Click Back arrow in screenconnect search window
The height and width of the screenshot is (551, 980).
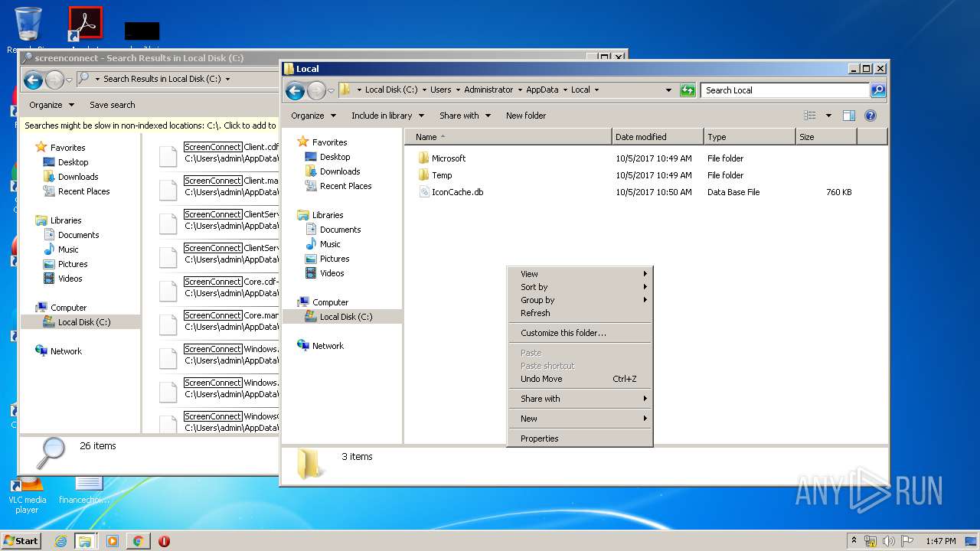click(33, 80)
